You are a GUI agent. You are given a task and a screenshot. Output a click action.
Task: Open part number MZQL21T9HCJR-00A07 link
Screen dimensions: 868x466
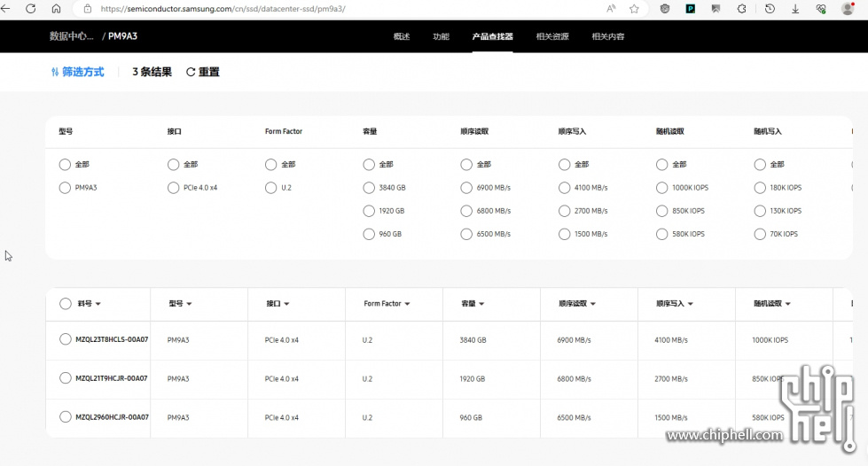[x=111, y=378]
